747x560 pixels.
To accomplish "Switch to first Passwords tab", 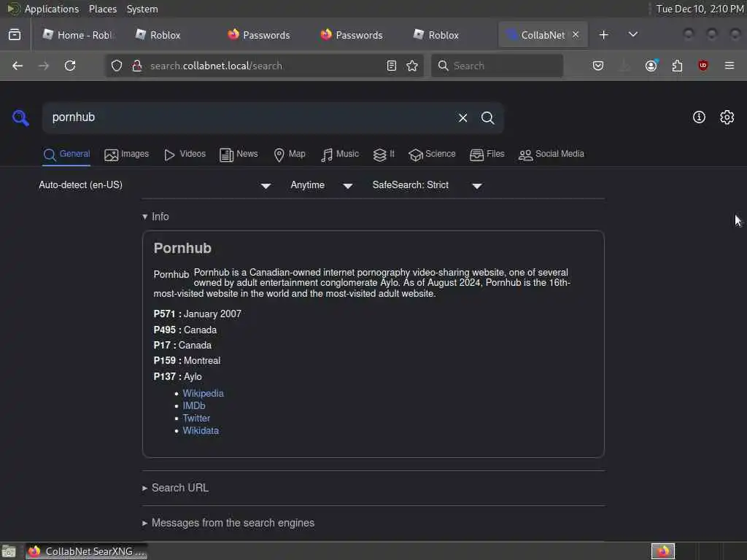I will 259,35.
